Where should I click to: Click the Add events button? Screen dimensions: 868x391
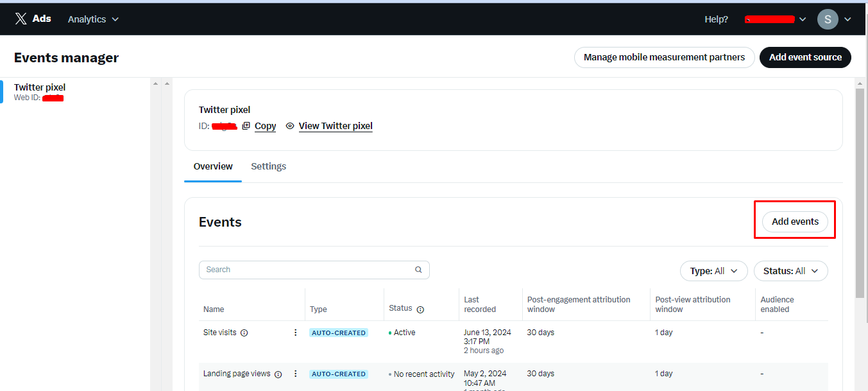795,222
